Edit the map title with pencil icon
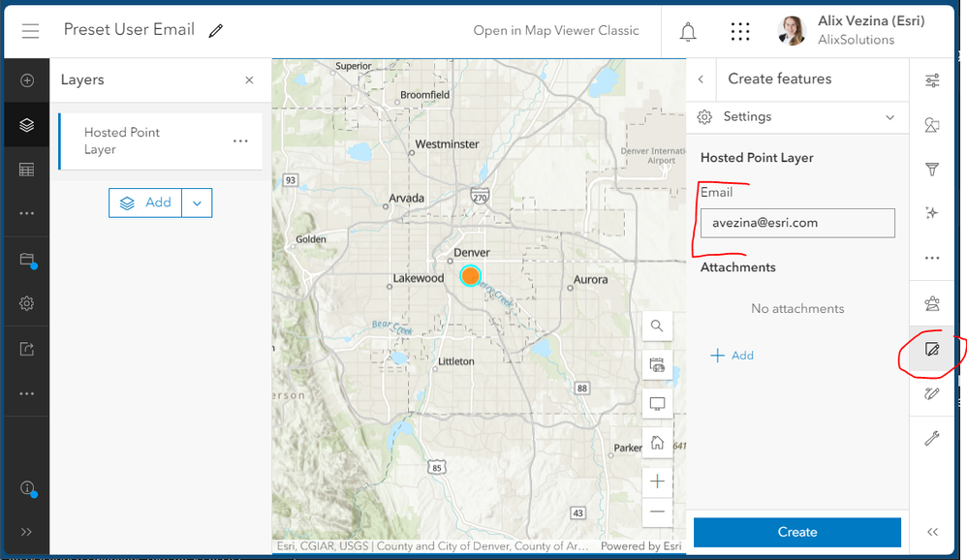Screen dimensions: 967x560 point(215,31)
